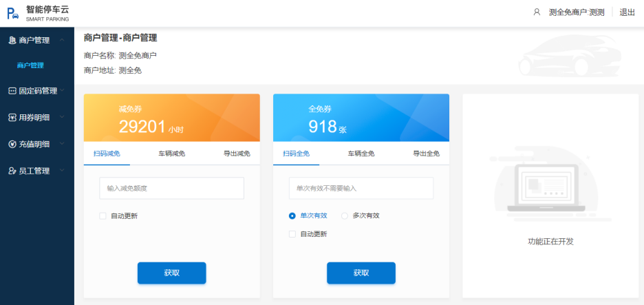644x305 pixels.
Task: Focus the 输入减免额度 input field
Action: point(171,188)
